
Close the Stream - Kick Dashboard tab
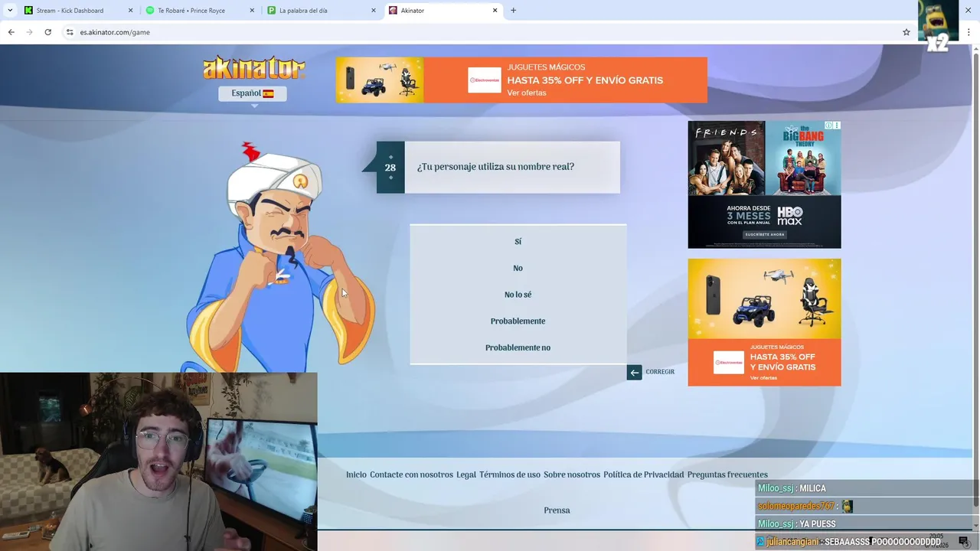click(130, 11)
